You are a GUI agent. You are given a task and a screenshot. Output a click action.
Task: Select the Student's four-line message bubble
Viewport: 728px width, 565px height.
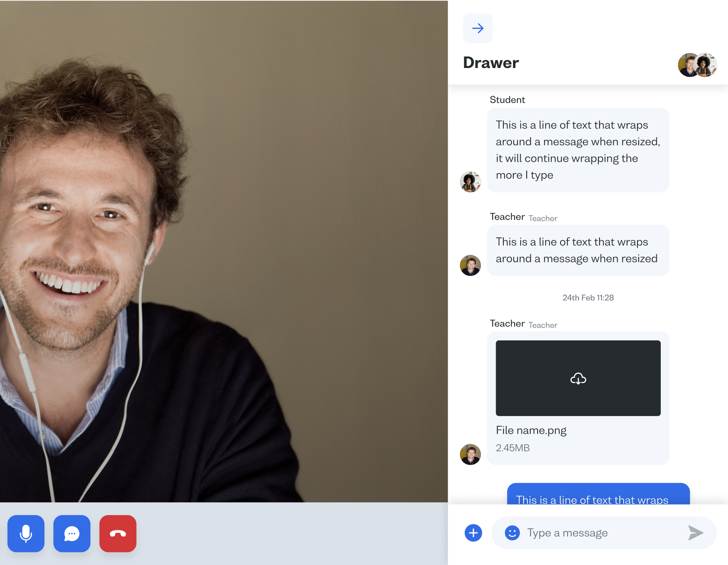point(578,150)
